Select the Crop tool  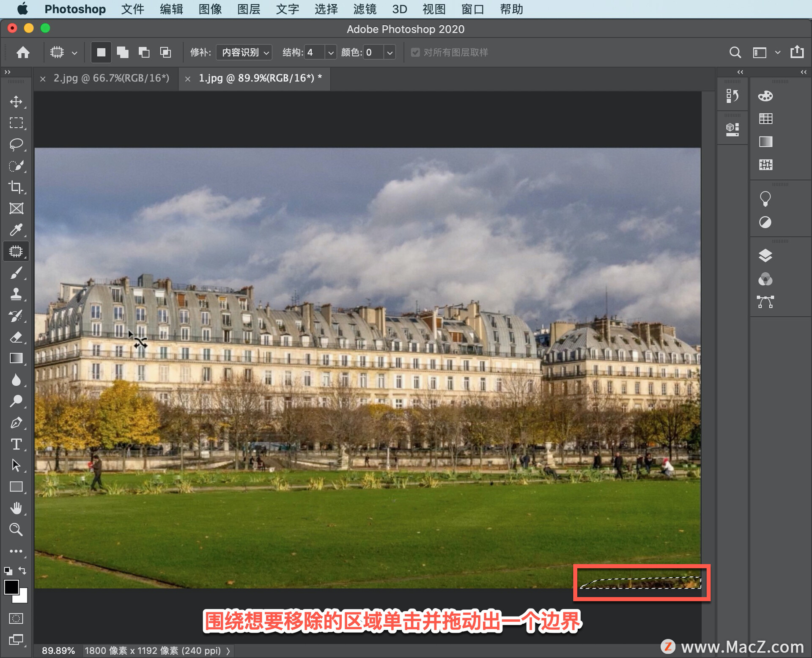pos(16,187)
